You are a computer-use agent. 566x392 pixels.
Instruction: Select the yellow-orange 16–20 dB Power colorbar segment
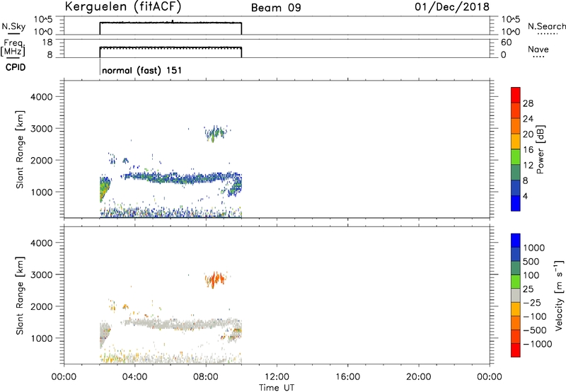[x=516, y=141]
